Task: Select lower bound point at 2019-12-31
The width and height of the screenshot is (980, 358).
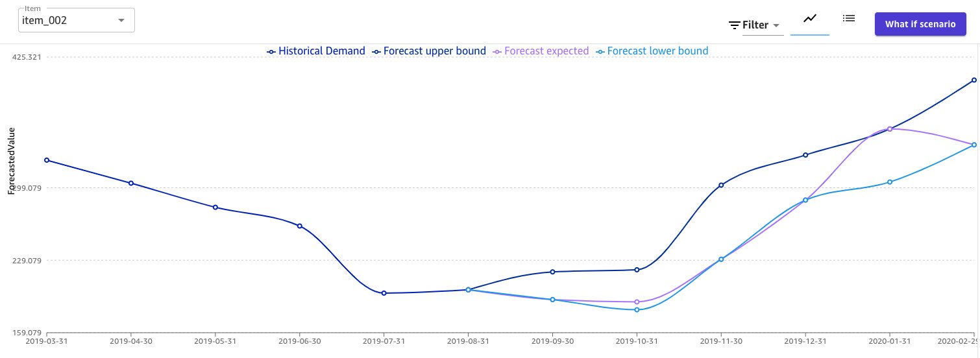Action: [x=805, y=200]
